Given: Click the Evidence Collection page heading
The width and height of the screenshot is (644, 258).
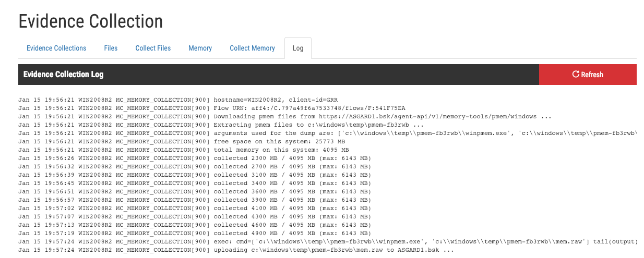Looking at the screenshot, I should 91,21.
